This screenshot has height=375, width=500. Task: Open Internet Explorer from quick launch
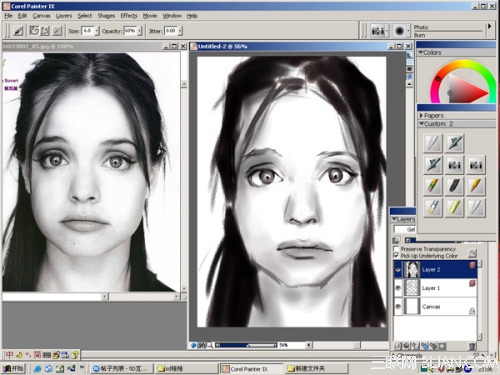point(37,369)
